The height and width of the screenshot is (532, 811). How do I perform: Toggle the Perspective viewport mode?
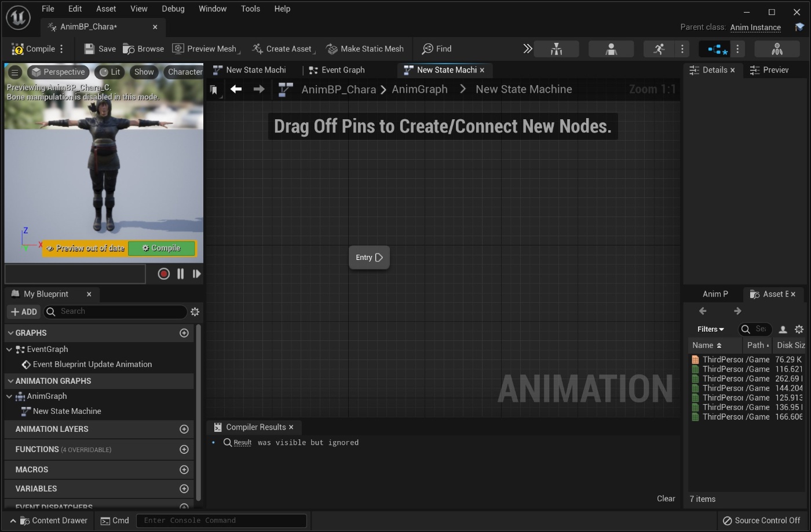(58, 72)
